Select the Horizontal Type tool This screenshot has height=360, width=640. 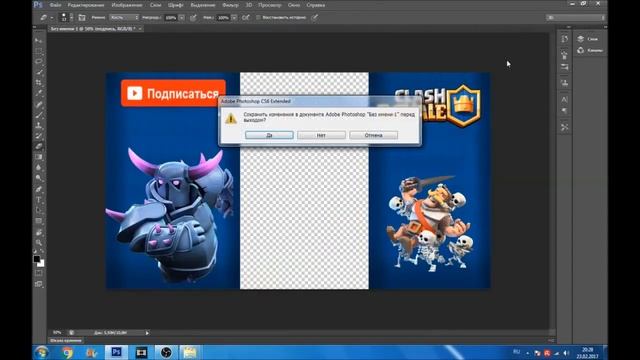[38, 200]
